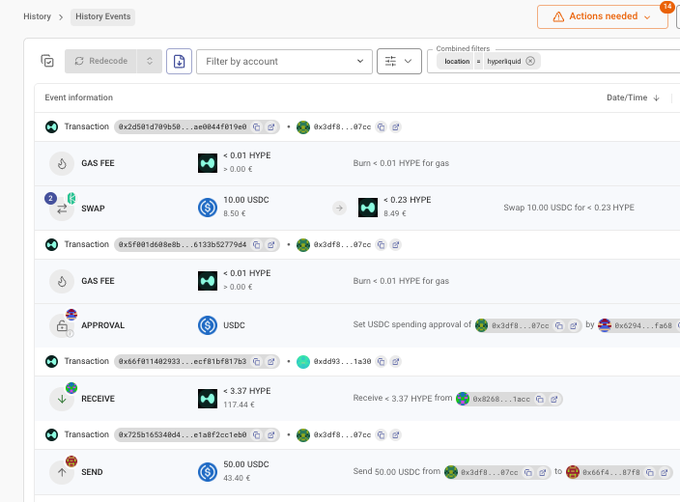
Task: Click the APPROVAL lock icon
Action: 62,326
